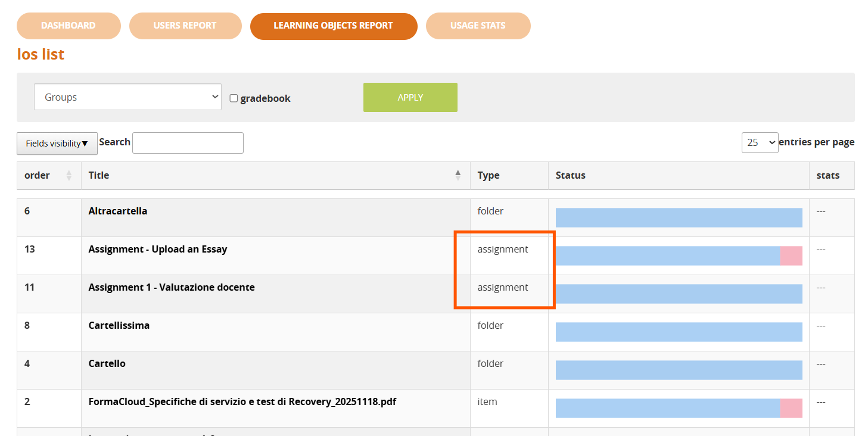The image size is (868, 436).
Task: Click the Title column sort arrow
Action: coord(458,175)
